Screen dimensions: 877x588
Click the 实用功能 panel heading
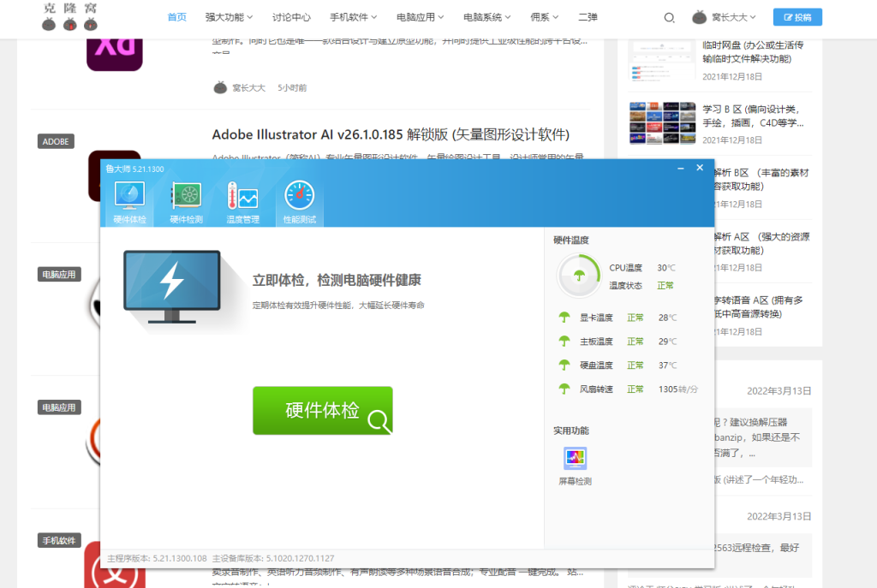click(571, 431)
